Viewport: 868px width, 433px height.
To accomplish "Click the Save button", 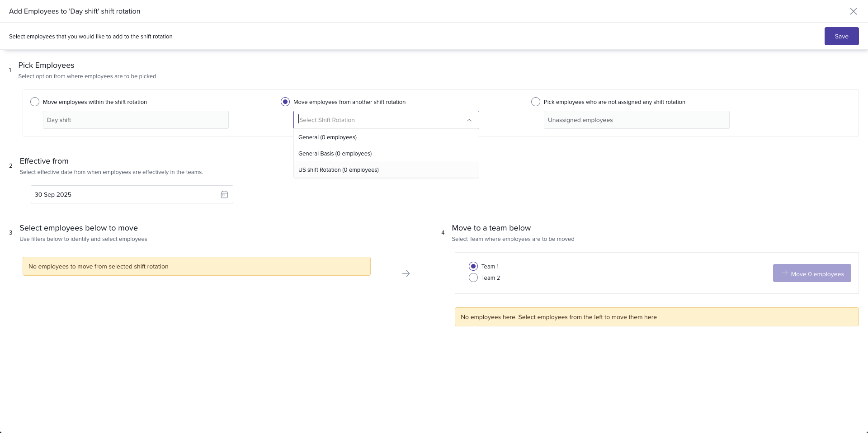I will click(x=841, y=36).
